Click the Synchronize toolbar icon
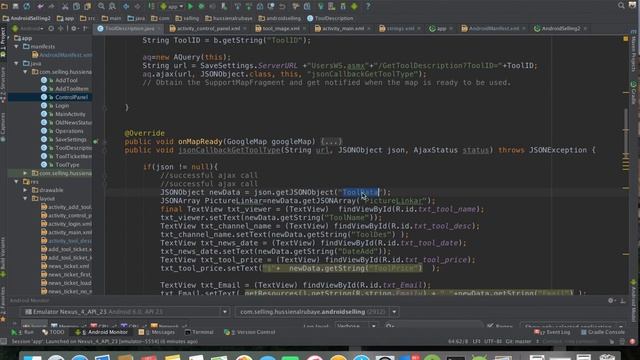The width and height of the screenshot is (640, 360). tap(27, 6)
